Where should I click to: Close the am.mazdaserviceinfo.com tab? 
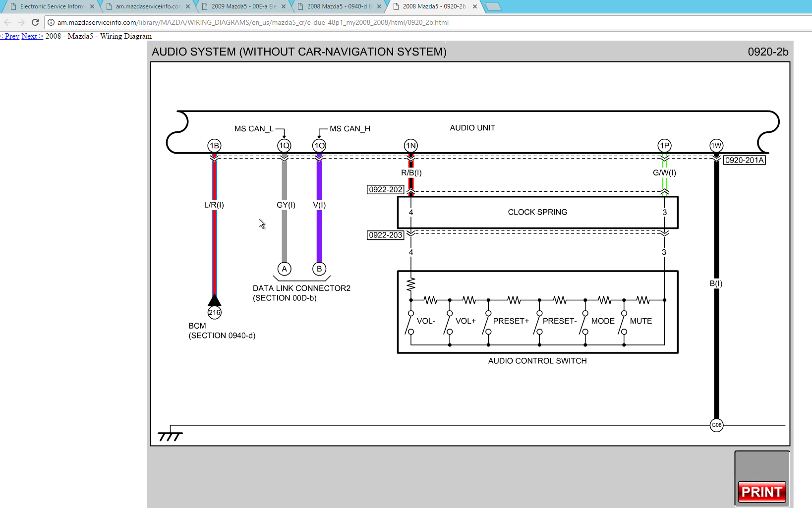click(x=188, y=6)
